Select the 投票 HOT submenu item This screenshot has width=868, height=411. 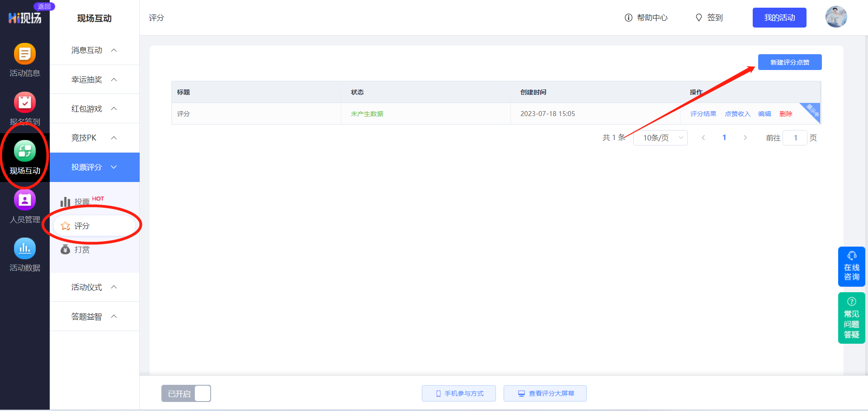coord(82,201)
